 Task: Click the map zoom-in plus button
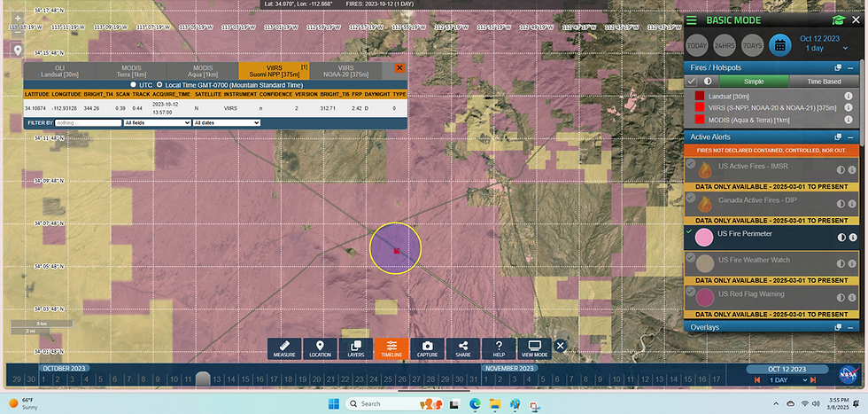tap(18, 19)
